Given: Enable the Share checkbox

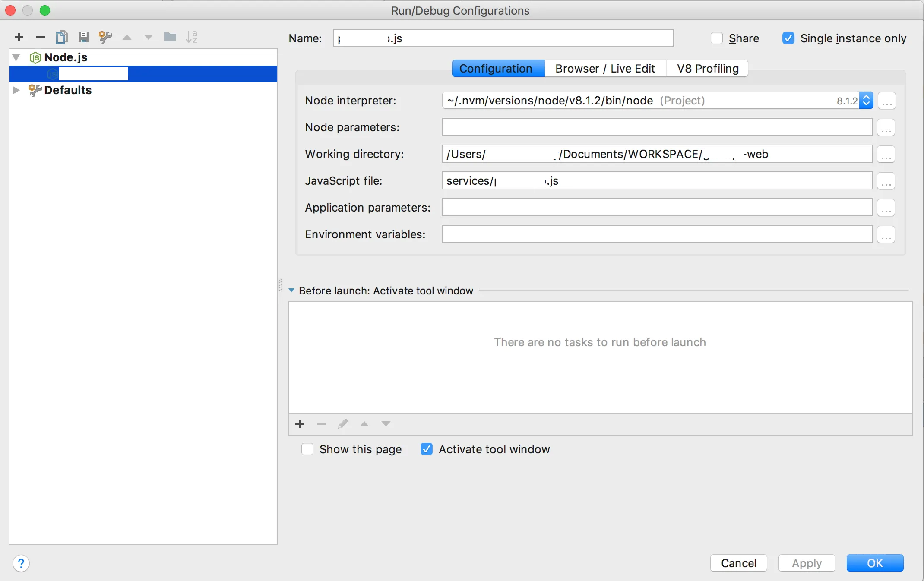Looking at the screenshot, I should pyautogui.click(x=717, y=38).
